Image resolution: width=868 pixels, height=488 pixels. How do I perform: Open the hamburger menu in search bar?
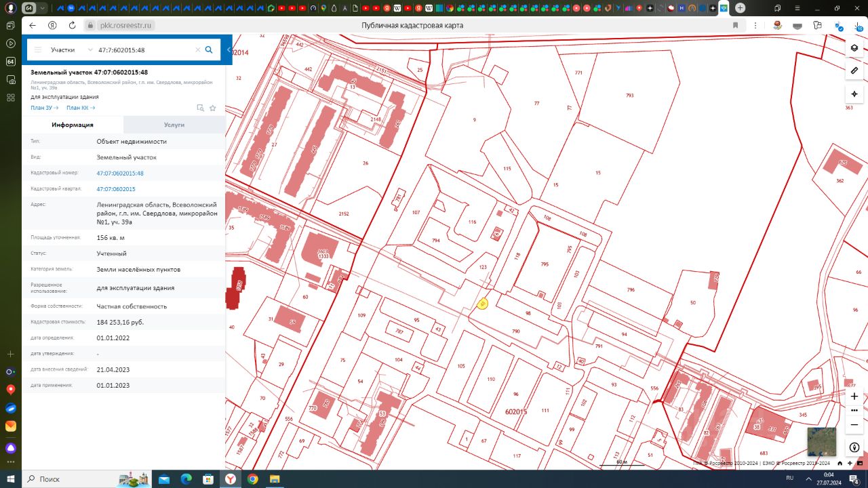(x=38, y=50)
